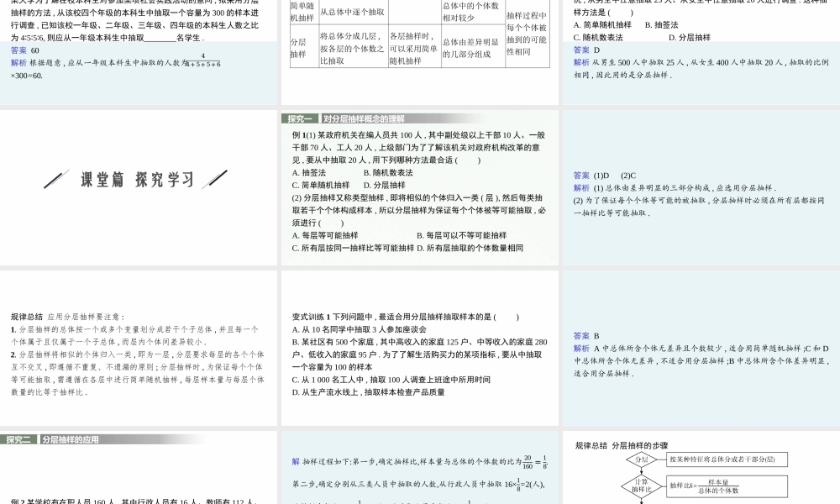Click solution line '第二步,确定分别从三类人员中抽取的人数'

coord(418,484)
